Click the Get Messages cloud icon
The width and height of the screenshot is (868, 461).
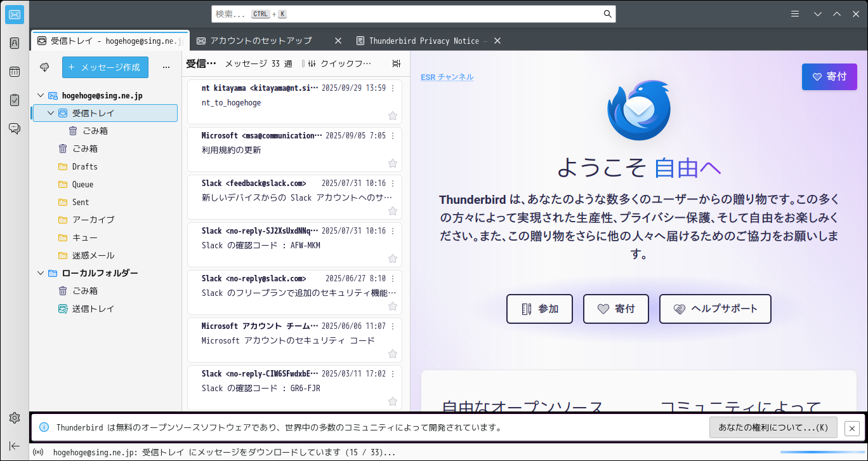click(44, 67)
